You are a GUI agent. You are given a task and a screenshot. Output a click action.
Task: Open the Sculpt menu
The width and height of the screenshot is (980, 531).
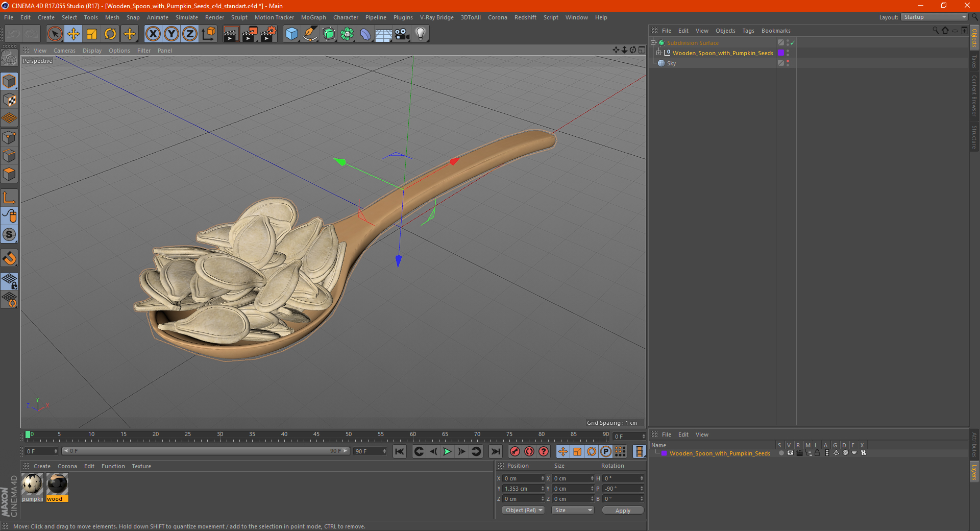click(239, 17)
